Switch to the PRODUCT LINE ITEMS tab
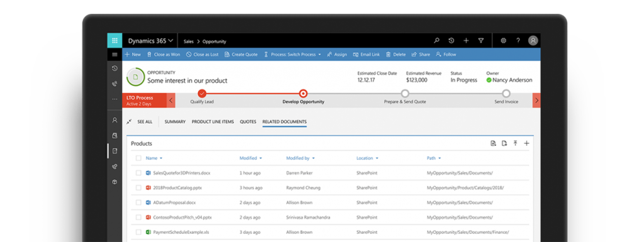This screenshot has height=242, width=644. pyautogui.click(x=213, y=122)
